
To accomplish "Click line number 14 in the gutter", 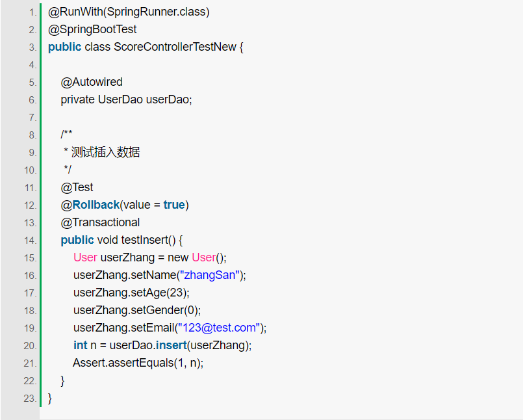I will [x=31, y=241].
